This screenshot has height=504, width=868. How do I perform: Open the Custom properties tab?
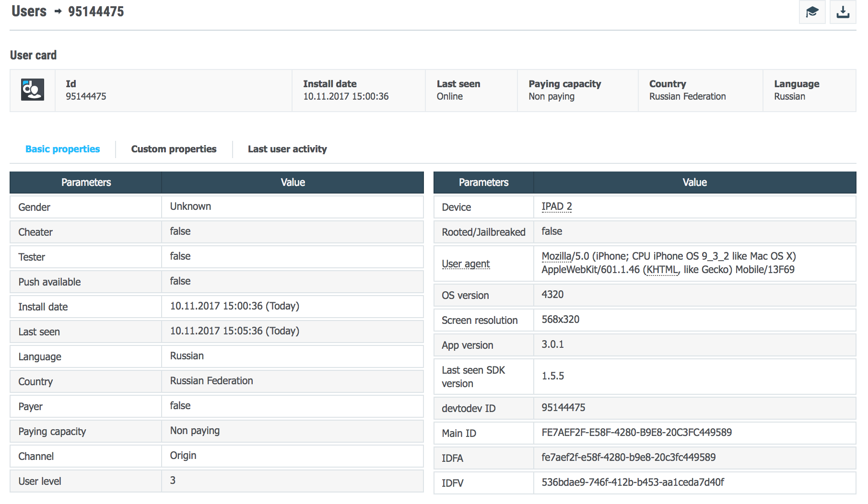click(x=174, y=149)
